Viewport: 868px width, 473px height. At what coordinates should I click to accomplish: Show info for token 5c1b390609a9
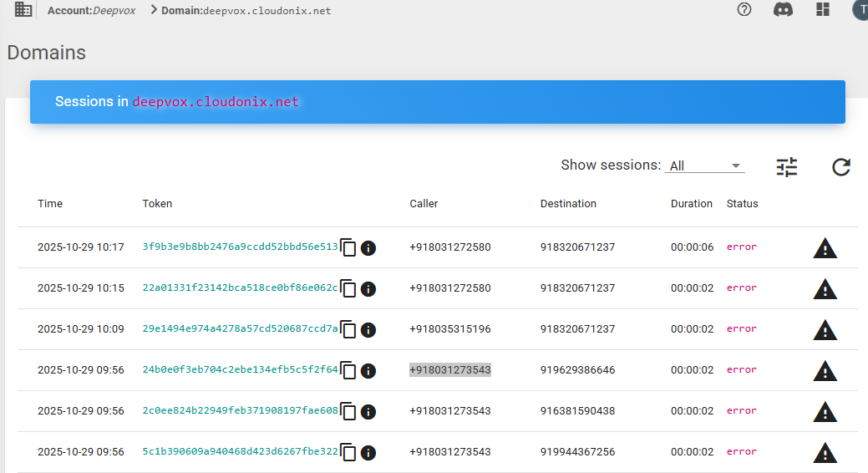(368, 452)
